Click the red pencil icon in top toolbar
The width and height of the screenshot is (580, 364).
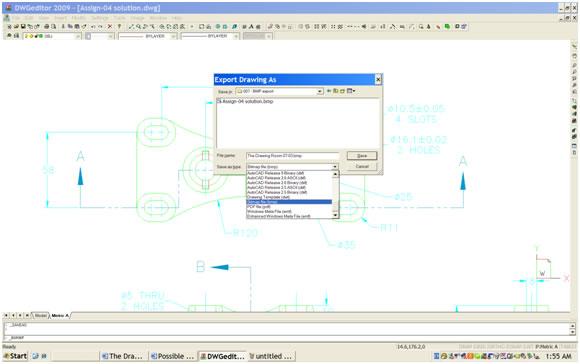click(438, 27)
